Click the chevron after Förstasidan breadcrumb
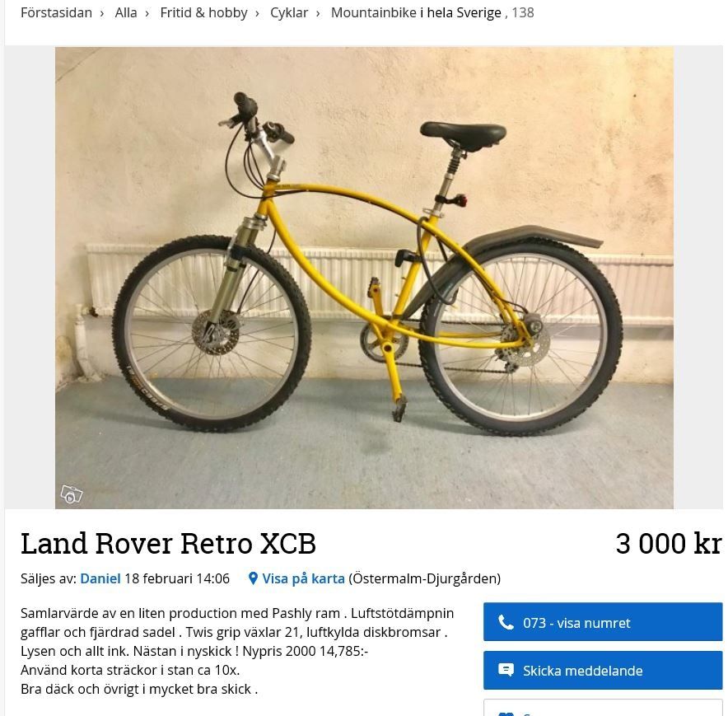Screen dimensions: 728x716 (102, 13)
